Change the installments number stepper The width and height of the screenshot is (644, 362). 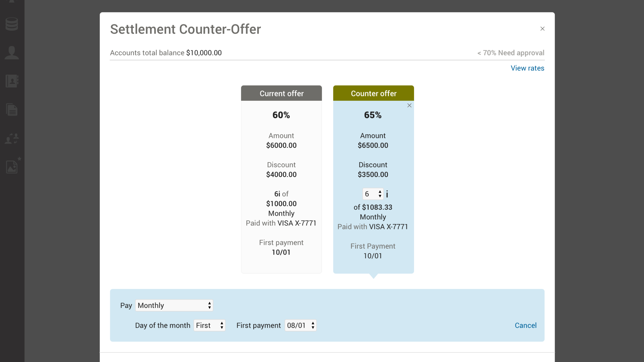click(x=373, y=194)
